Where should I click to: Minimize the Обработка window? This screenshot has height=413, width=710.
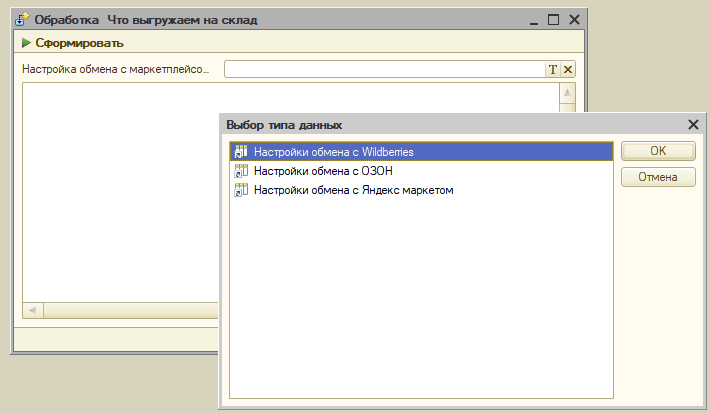coord(534,20)
